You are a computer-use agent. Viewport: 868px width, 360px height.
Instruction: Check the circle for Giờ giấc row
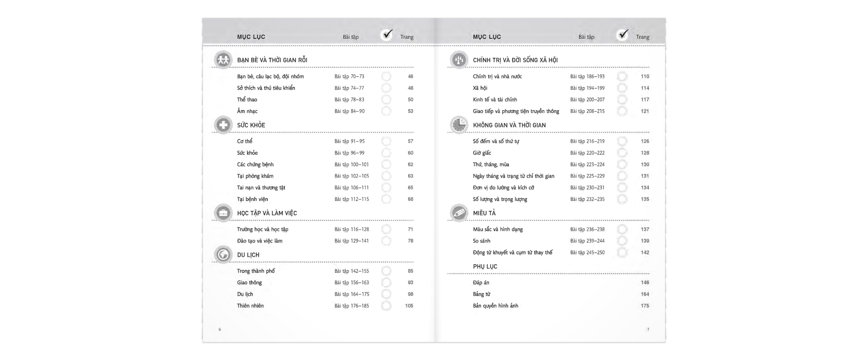(x=622, y=153)
